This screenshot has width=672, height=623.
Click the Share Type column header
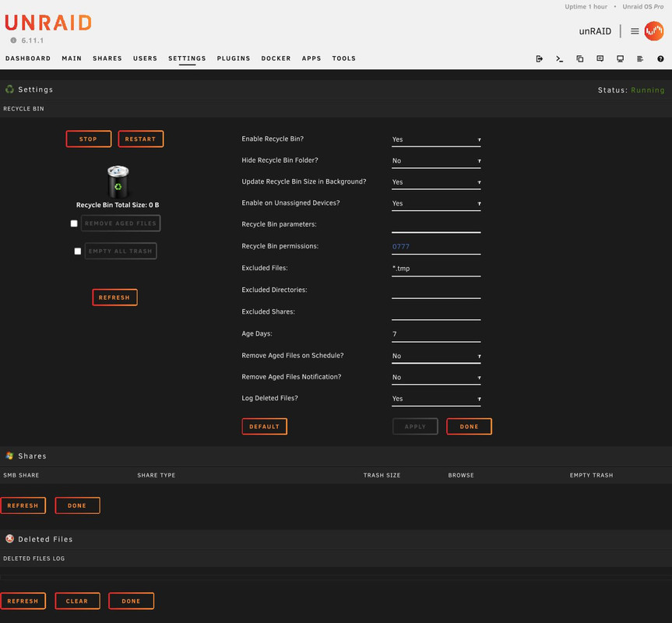click(x=156, y=475)
